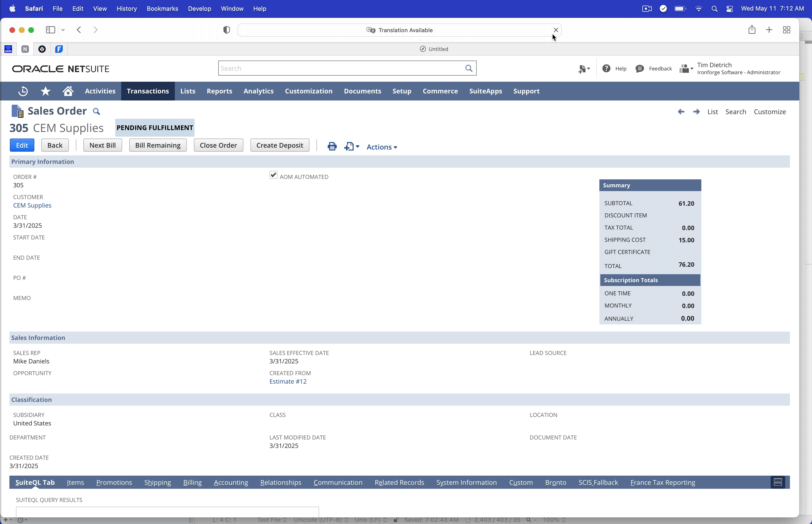Click the Create Deposit button
Viewport: 812px width, 524px height.
tap(280, 145)
